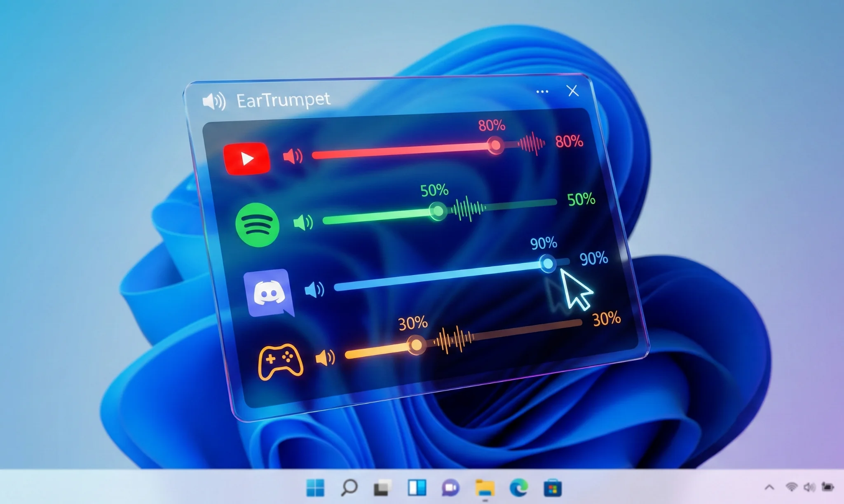Open the Windows Start menu

point(315,488)
